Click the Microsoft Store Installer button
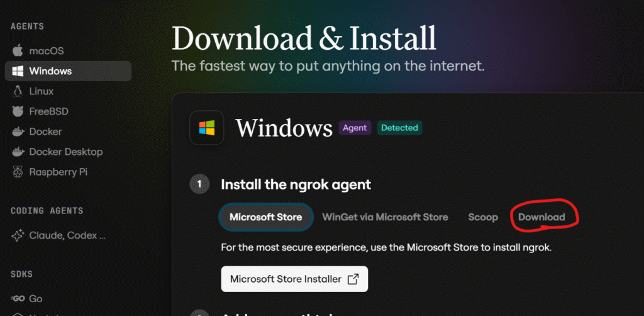The height and width of the screenshot is (316, 644). pos(294,279)
